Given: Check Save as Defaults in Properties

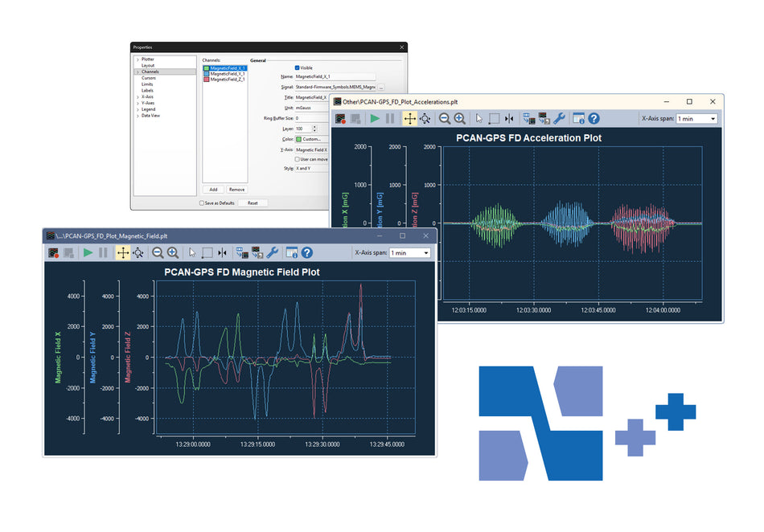Looking at the screenshot, I should tap(202, 203).
